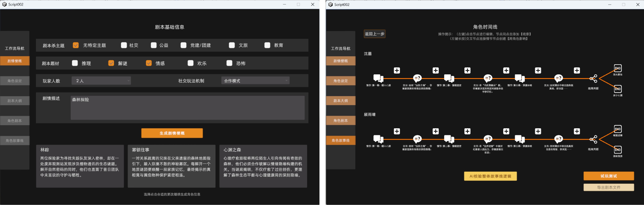Image resolution: width=644 pixels, height=205 pixels.
Task: Click 角色故事线 in the timeline window
Action: point(340,140)
